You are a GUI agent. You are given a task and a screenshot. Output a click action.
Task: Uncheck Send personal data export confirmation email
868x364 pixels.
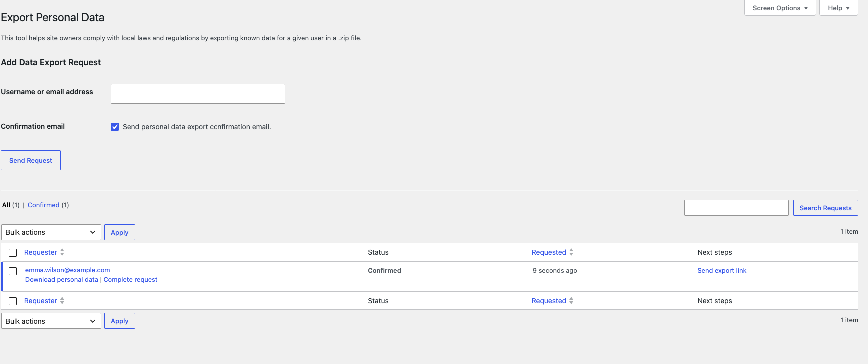115,127
